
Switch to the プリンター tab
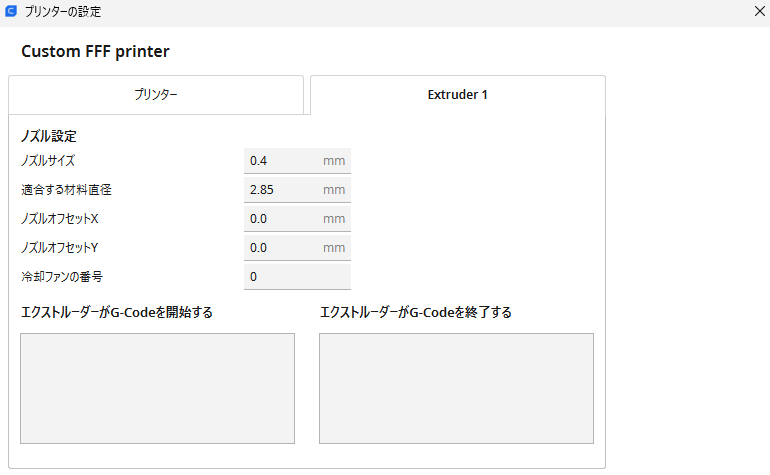coord(156,95)
